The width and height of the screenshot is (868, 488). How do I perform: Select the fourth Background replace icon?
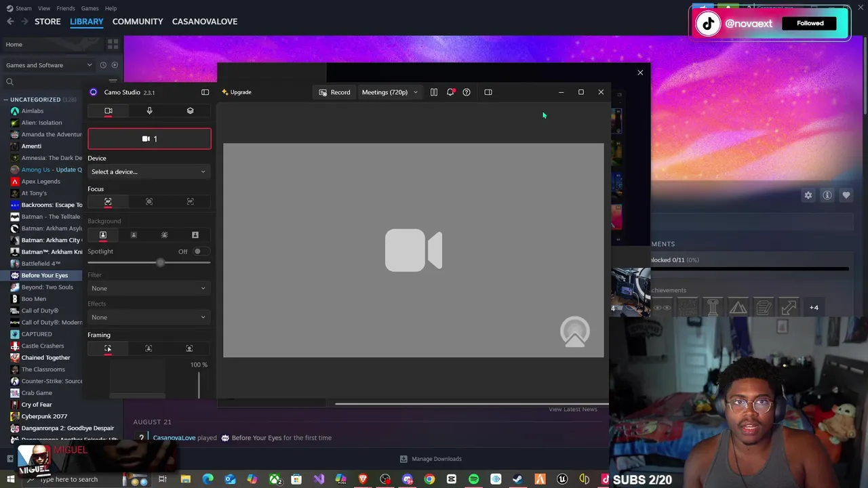click(195, 235)
